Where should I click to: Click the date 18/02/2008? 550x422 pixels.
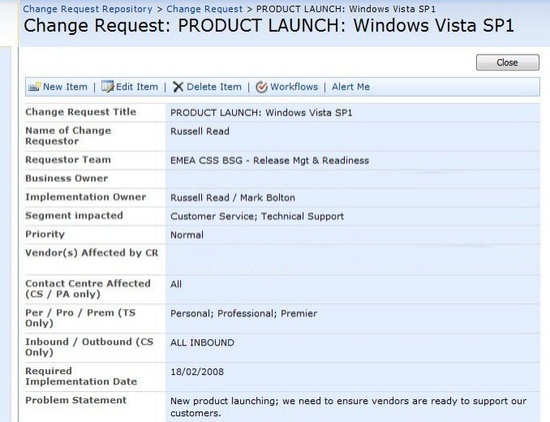point(197,371)
